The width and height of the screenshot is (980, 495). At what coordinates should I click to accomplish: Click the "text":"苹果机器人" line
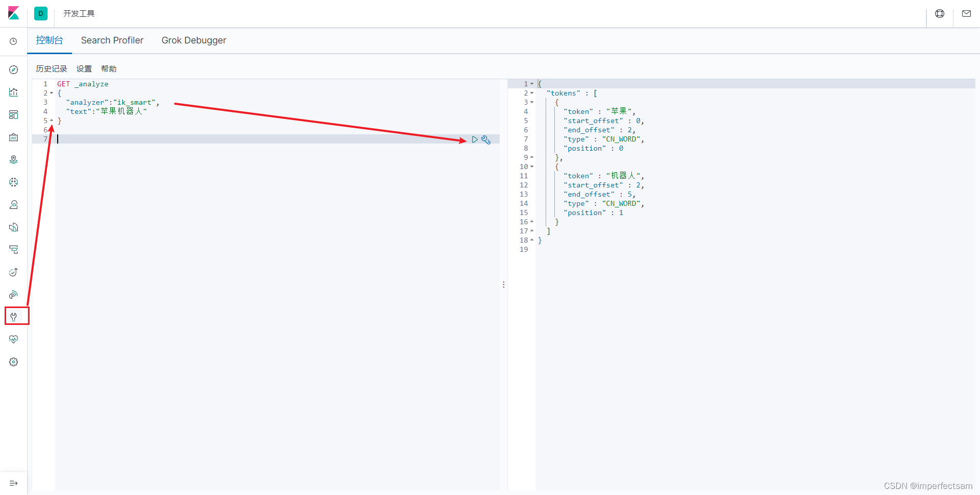point(106,111)
